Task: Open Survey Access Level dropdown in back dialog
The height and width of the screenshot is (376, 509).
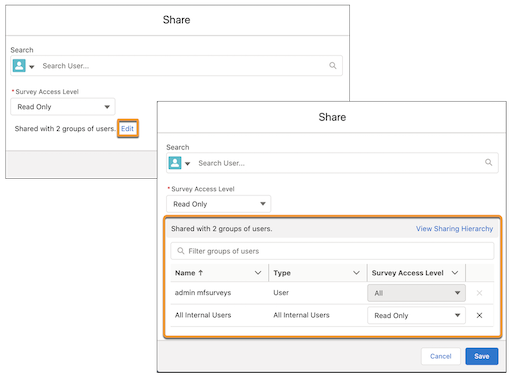Action: (63, 107)
